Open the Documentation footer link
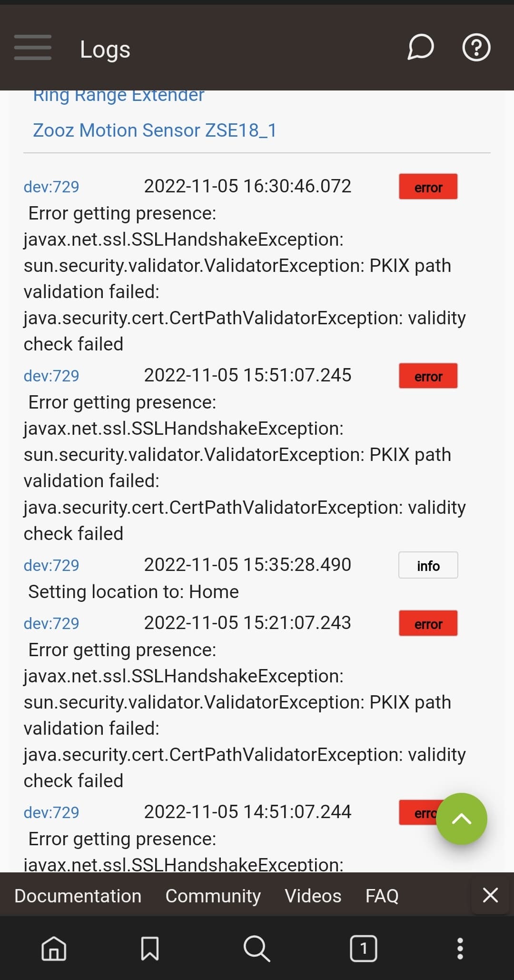514x980 pixels. pos(78,896)
